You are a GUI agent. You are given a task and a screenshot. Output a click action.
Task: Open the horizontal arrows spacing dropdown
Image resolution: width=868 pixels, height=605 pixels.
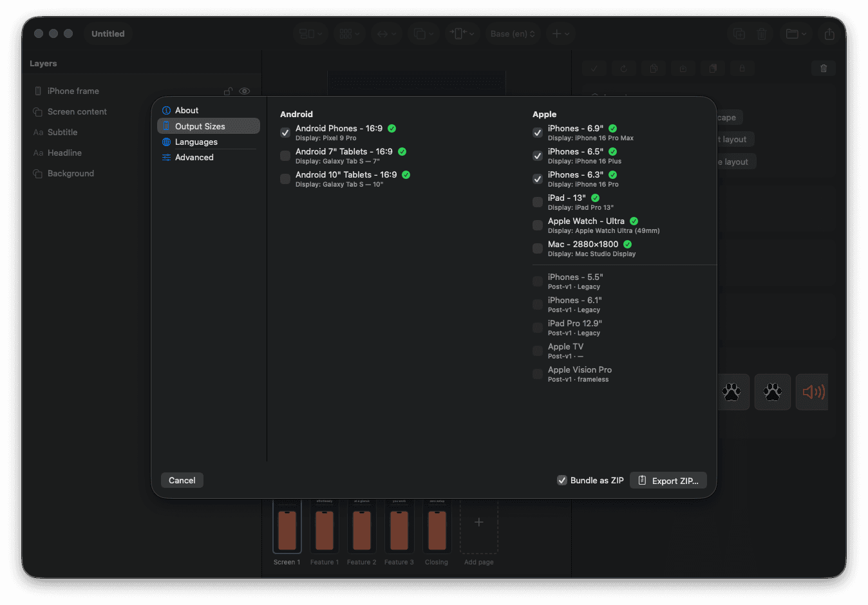386,33
